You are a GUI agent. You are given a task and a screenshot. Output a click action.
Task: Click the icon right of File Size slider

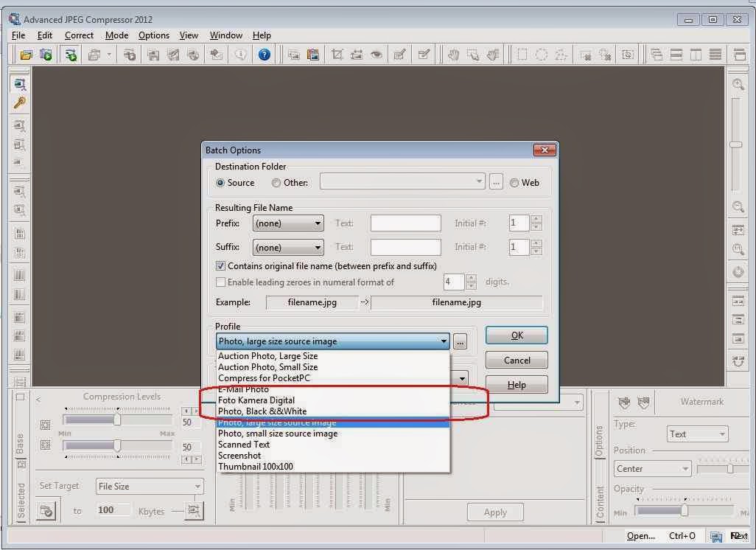pos(194,510)
